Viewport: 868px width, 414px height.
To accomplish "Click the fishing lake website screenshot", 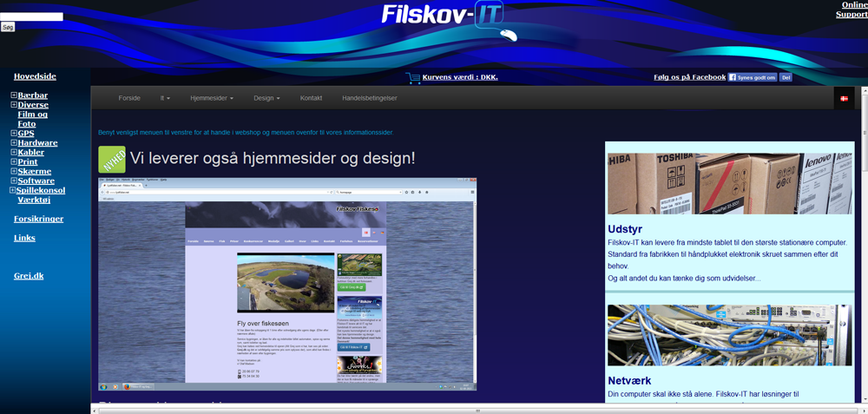I will pos(287,284).
